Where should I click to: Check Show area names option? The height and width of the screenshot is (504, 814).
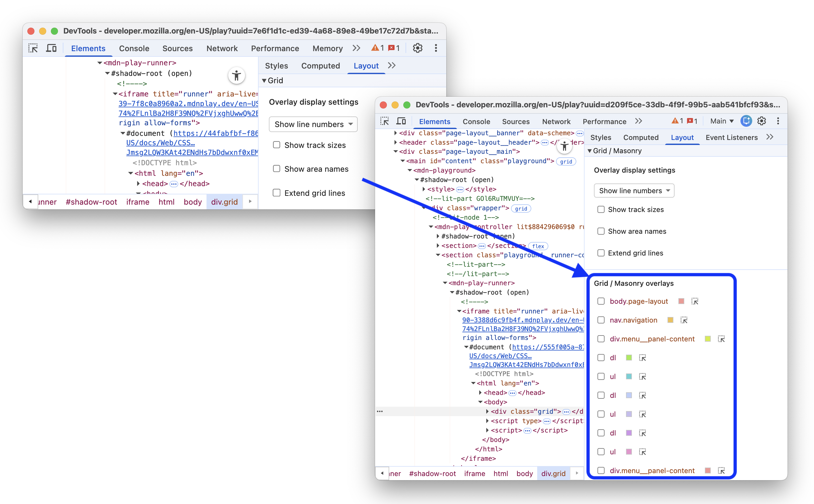click(x=601, y=231)
